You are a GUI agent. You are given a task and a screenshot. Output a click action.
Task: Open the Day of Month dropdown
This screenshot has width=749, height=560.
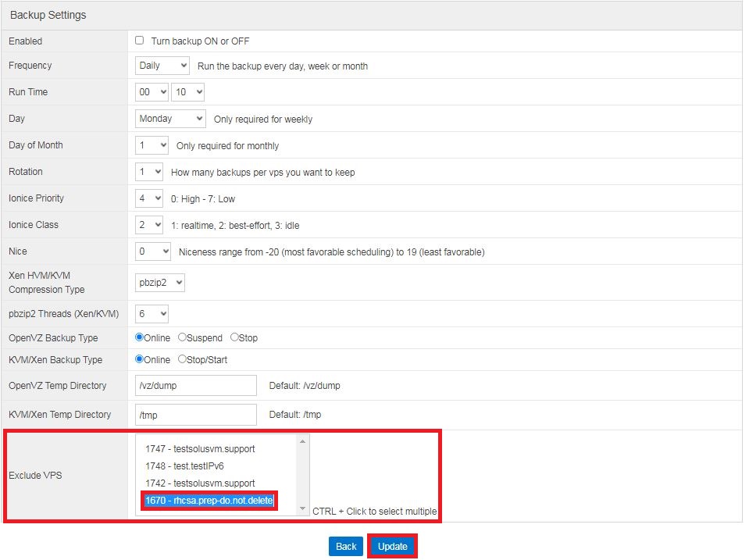click(152, 145)
